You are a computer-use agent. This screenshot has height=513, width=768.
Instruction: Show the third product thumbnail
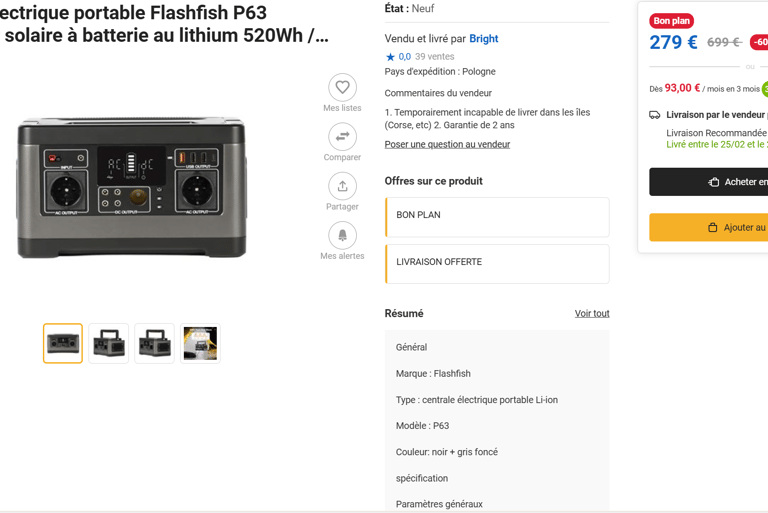(154, 343)
